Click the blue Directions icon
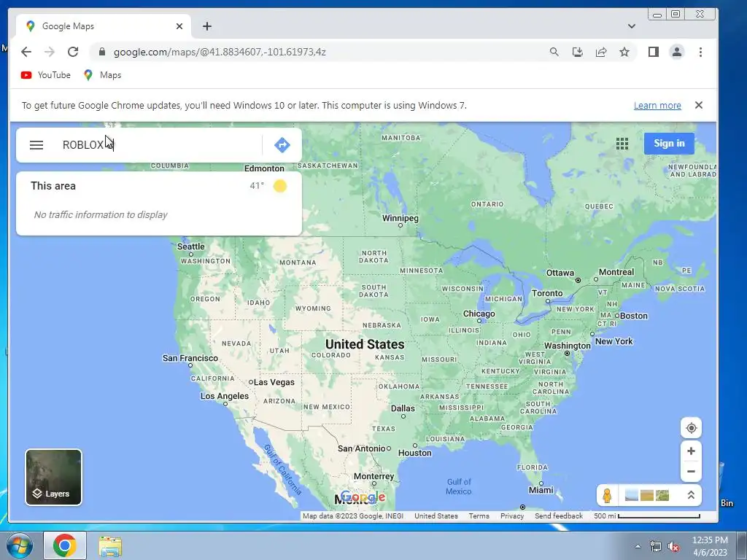747x560 pixels. [282, 145]
